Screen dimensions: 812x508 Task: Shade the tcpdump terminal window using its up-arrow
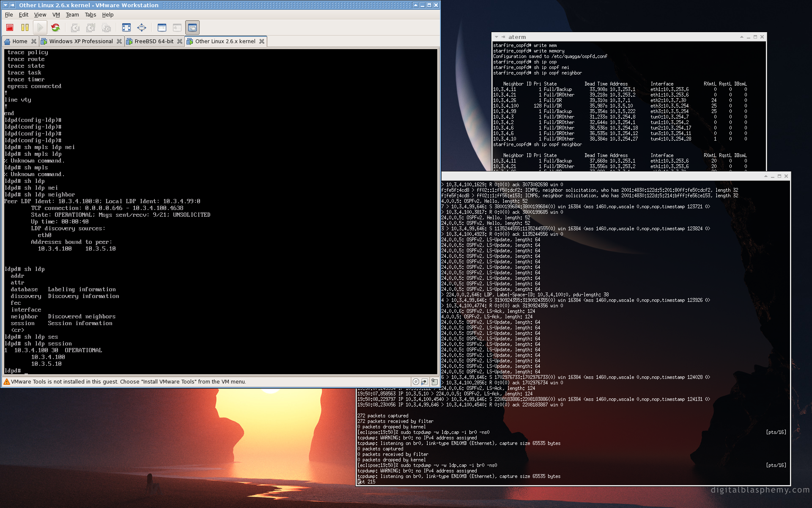[766, 176]
